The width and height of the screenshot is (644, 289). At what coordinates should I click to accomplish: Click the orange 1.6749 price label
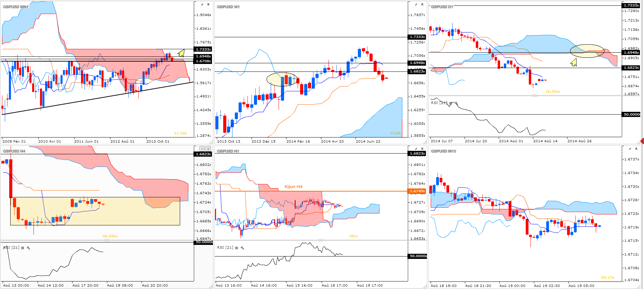[x=417, y=191]
